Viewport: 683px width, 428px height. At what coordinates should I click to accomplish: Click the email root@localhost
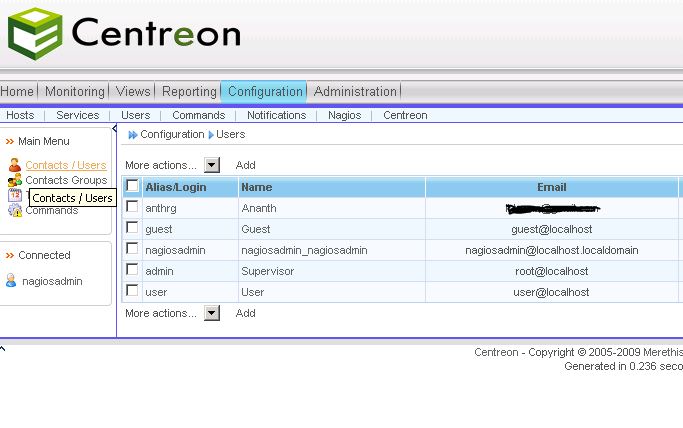[551, 271]
